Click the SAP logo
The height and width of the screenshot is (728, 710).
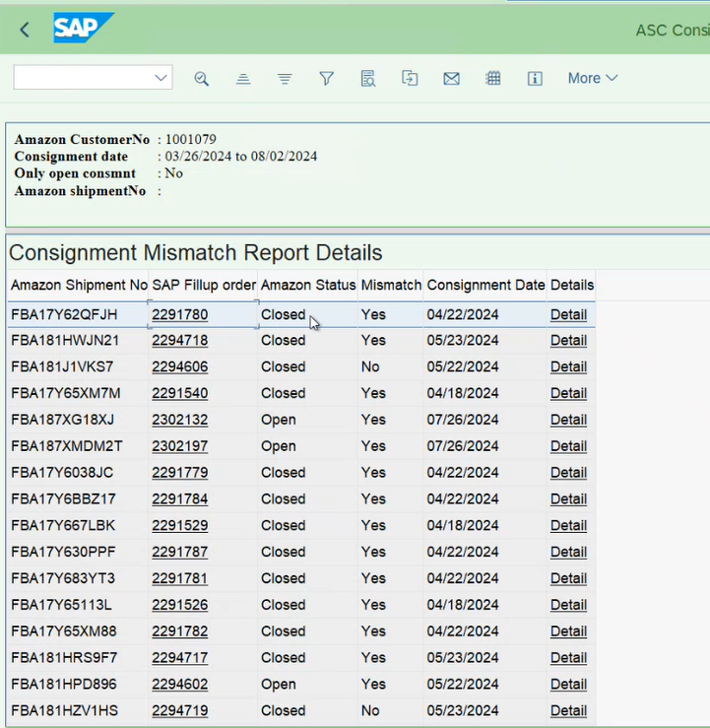point(84,28)
